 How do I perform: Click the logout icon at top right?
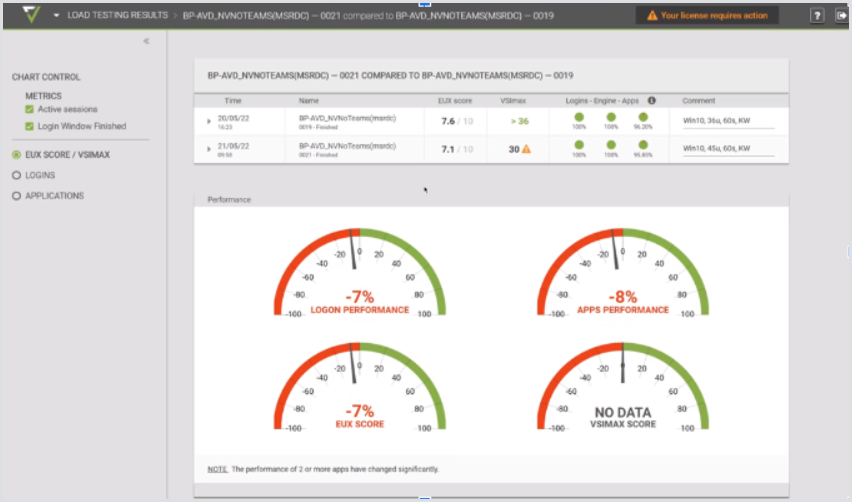tap(840, 16)
